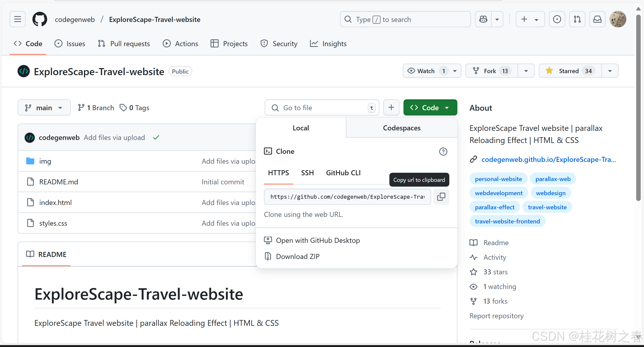View commit status green checkmark
This screenshot has height=347, width=644.
[x=156, y=137]
